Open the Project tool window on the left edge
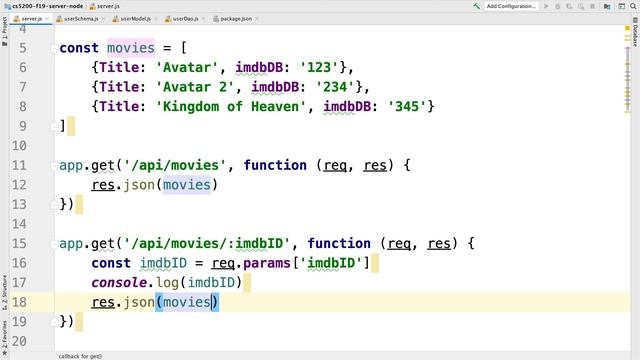 (x=4, y=31)
